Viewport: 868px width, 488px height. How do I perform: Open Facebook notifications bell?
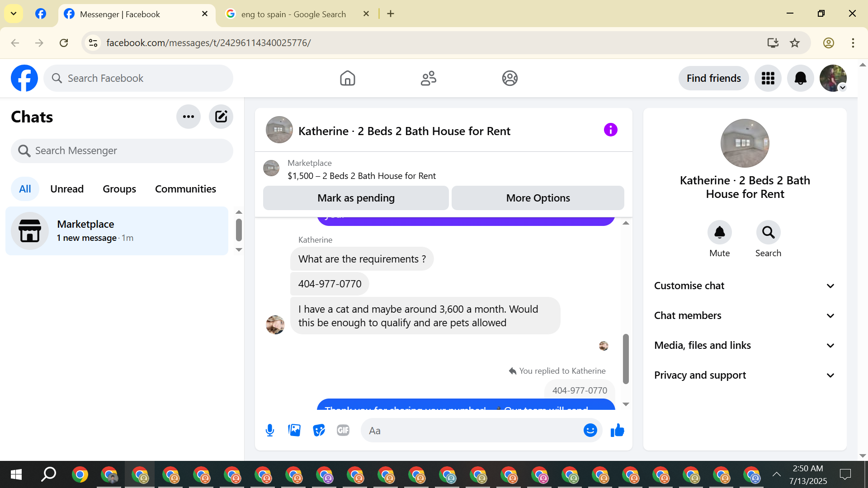point(800,78)
